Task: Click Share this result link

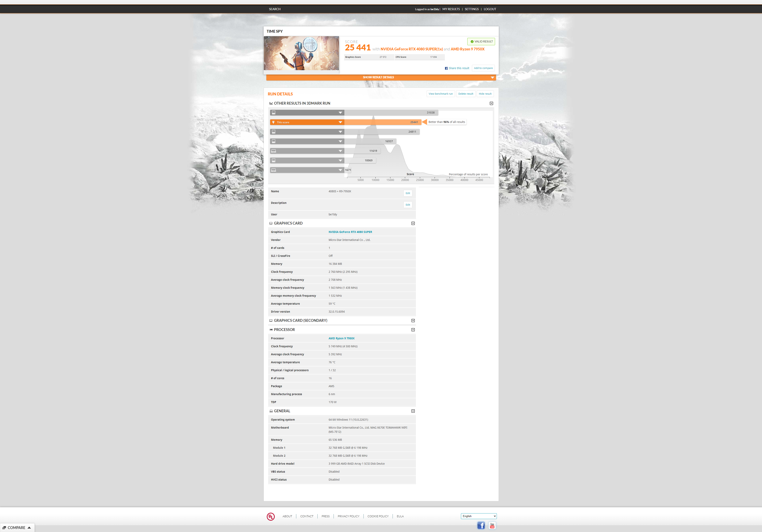Action: click(x=459, y=68)
